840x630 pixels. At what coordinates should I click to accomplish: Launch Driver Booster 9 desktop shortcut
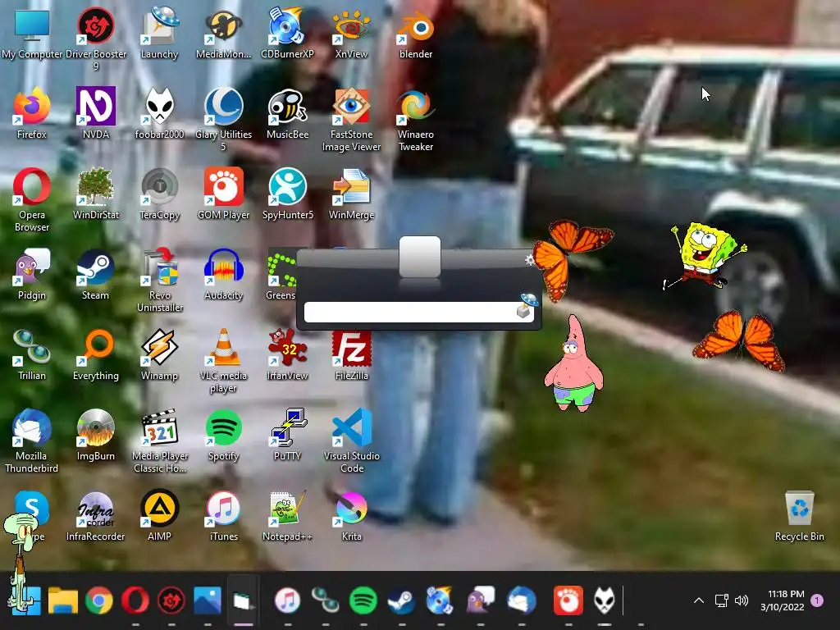pyautogui.click(x=96, y=38)
